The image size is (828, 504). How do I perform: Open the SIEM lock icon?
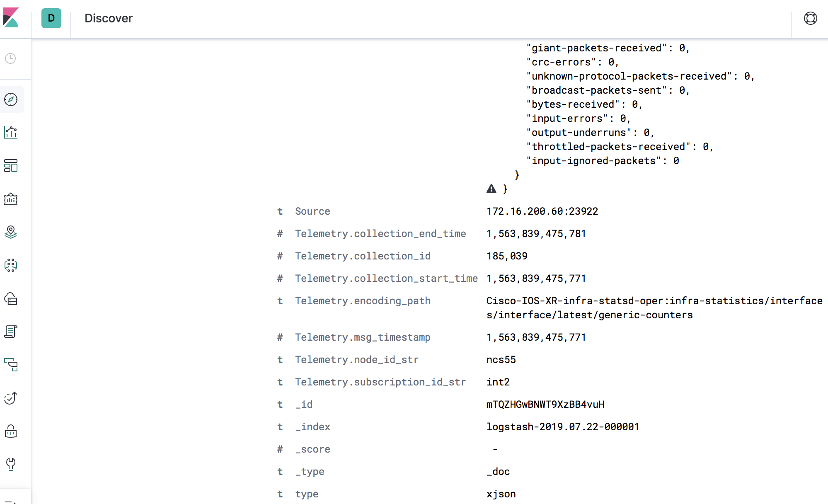11,431
